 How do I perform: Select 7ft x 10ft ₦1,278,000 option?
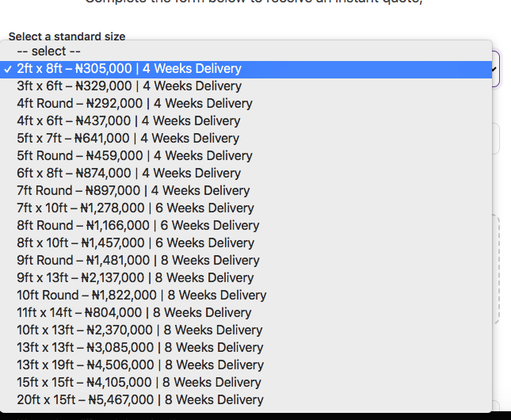coord(135,208)
